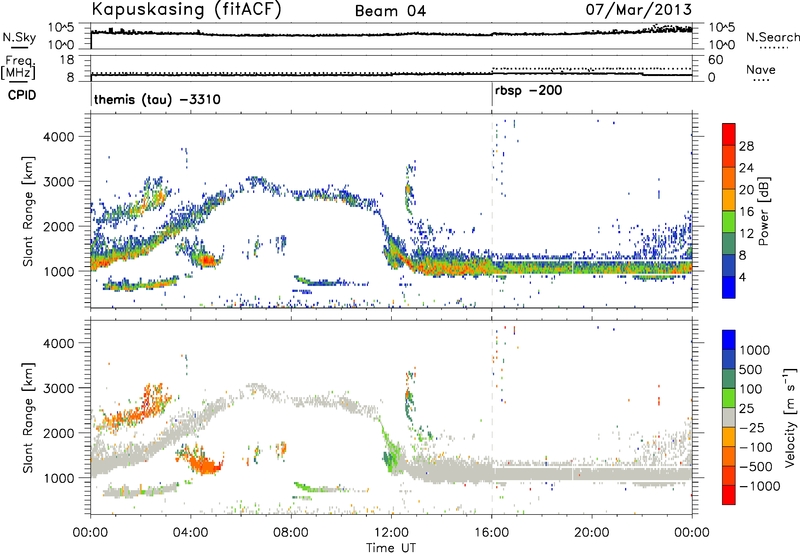Pick the top blue segment of Velocity color bar
This screenshot has height=554, width=800.
tap(729, 340)
